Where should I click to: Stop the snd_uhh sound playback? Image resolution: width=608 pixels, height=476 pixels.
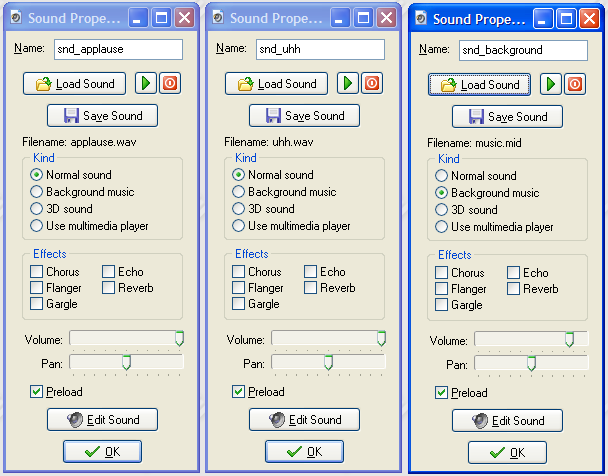(x=372, y=84)
